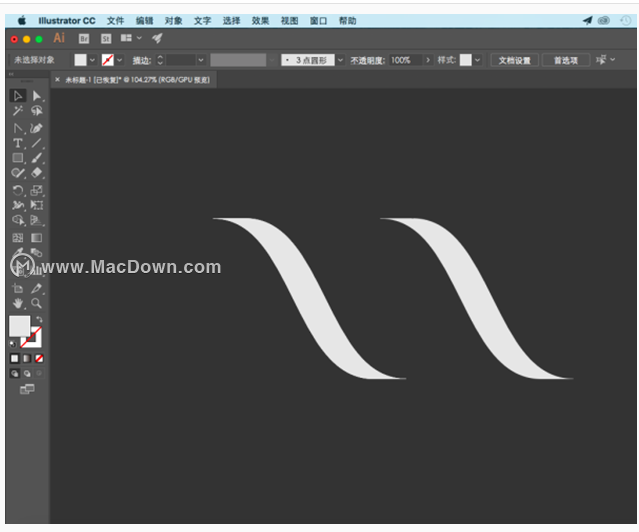The image size is (639, 532).
Task: Open Adobe Stock via St icon
Action: click(106, 39)
